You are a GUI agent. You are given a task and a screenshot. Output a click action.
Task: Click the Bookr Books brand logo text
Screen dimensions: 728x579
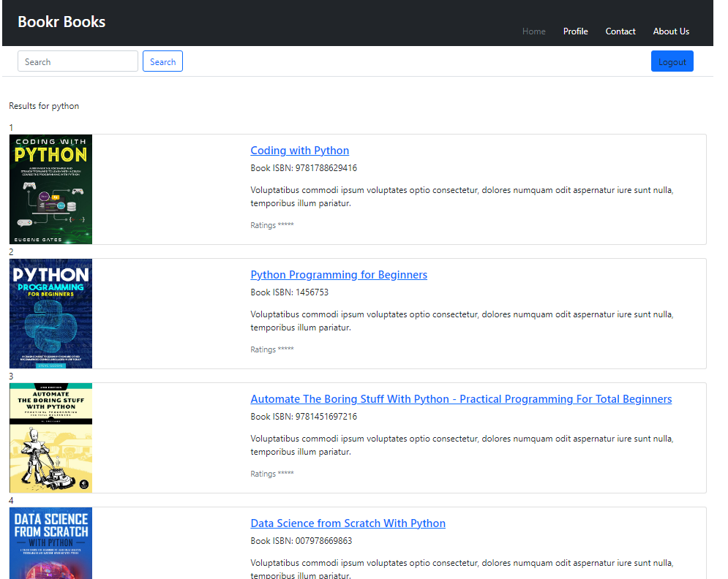[x=61, y=22]
